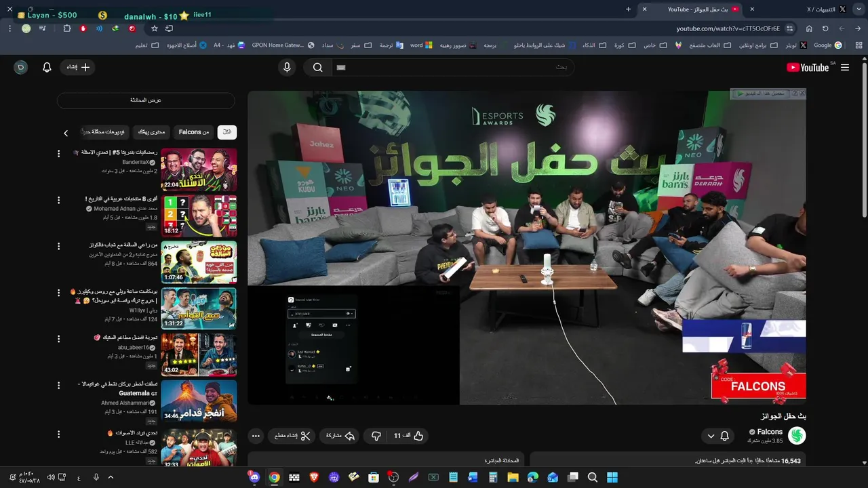Open options menu for أقوى 8 منتخبات عربية video
Screen dimensions: 868x488
58,200
